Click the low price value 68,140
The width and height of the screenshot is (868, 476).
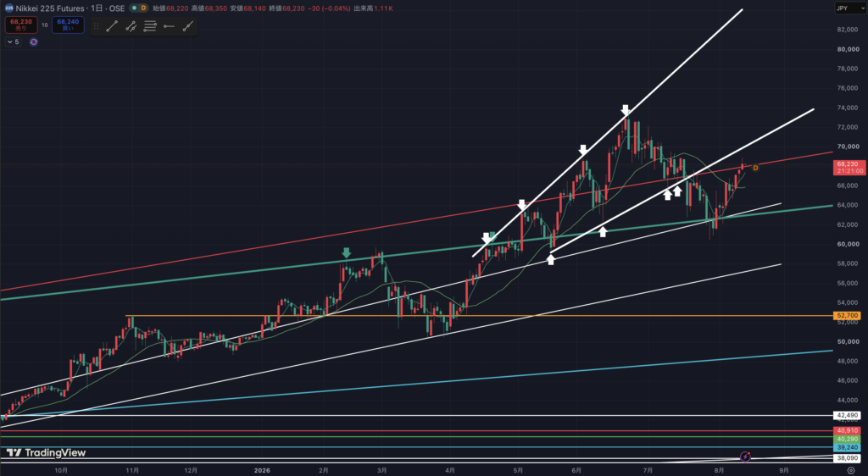pyautogui.click(x=254, y=8)
